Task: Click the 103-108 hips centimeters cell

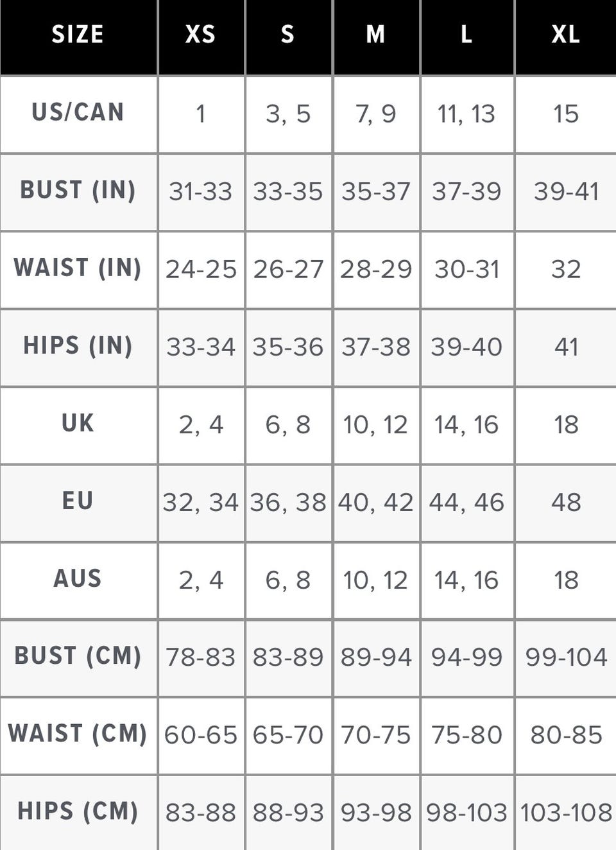Action: click(x=566, y=812)
